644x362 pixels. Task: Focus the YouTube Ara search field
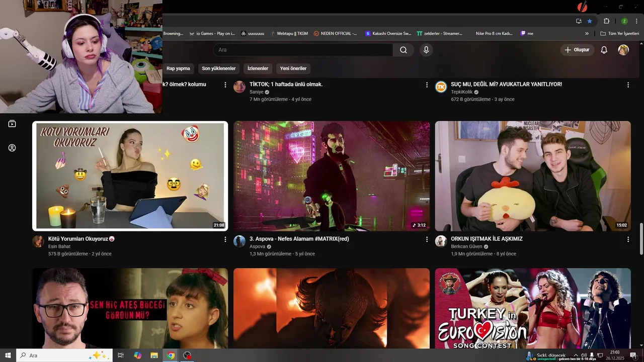click(x=303, y=50)
